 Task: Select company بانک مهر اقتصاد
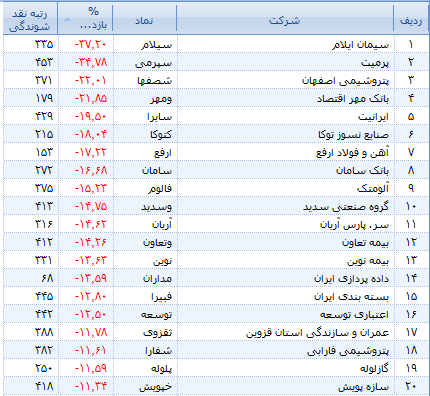pyautogui.click(x=353, y=99)
